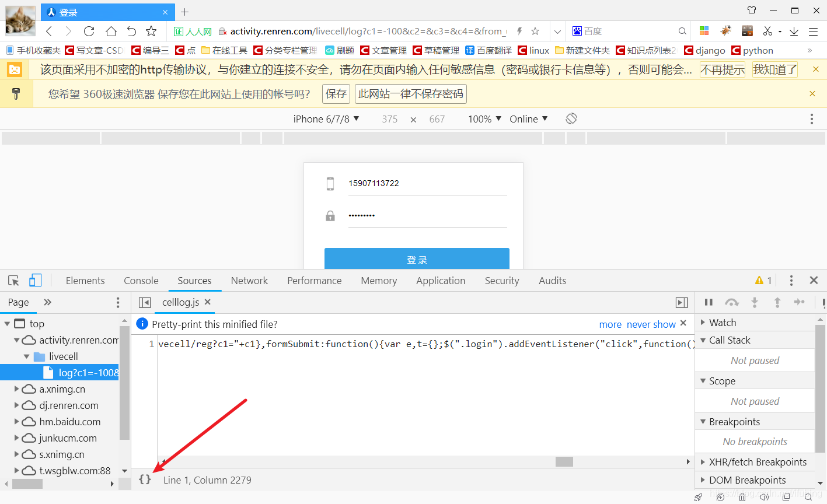Click 此网站一律不保存密码 button
The height and width of the screenshot is (504, 827).
click(411, 94)
